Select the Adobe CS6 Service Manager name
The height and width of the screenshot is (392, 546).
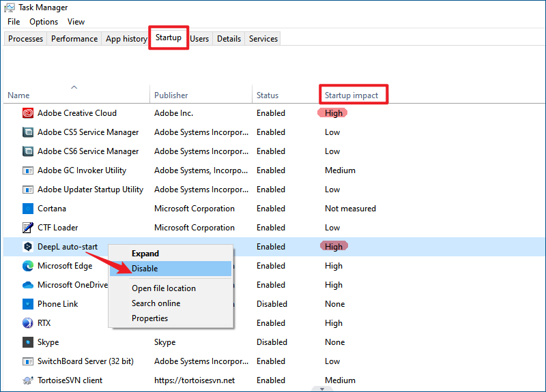point(88,151)
